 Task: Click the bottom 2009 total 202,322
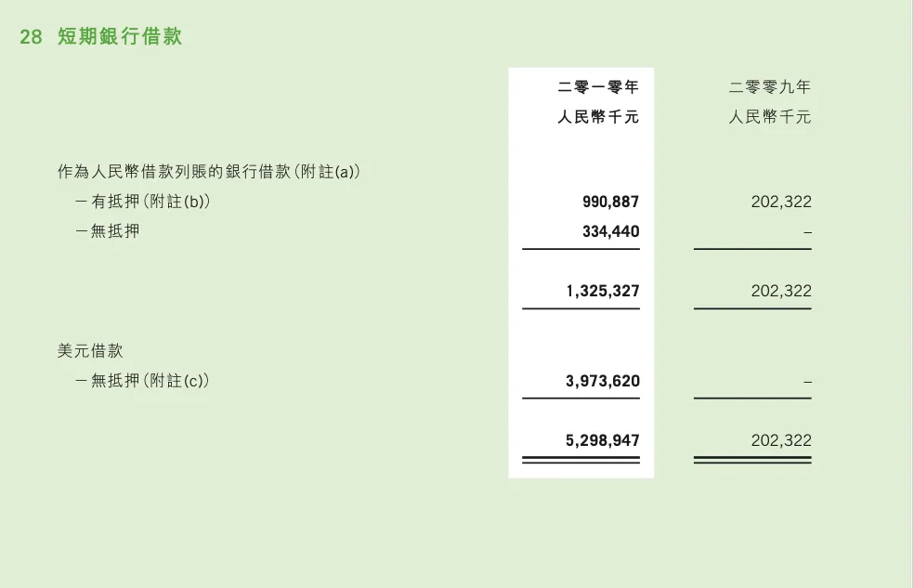pos(780,440)
